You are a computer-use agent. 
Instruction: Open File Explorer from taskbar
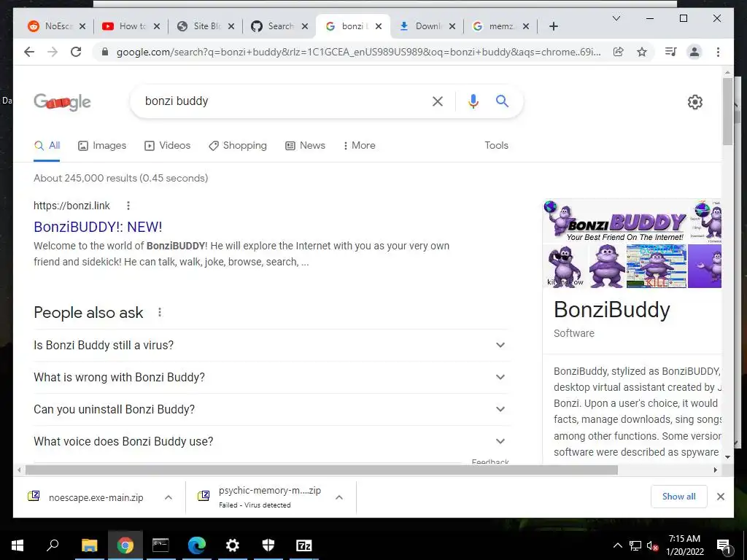pos(89,545)
